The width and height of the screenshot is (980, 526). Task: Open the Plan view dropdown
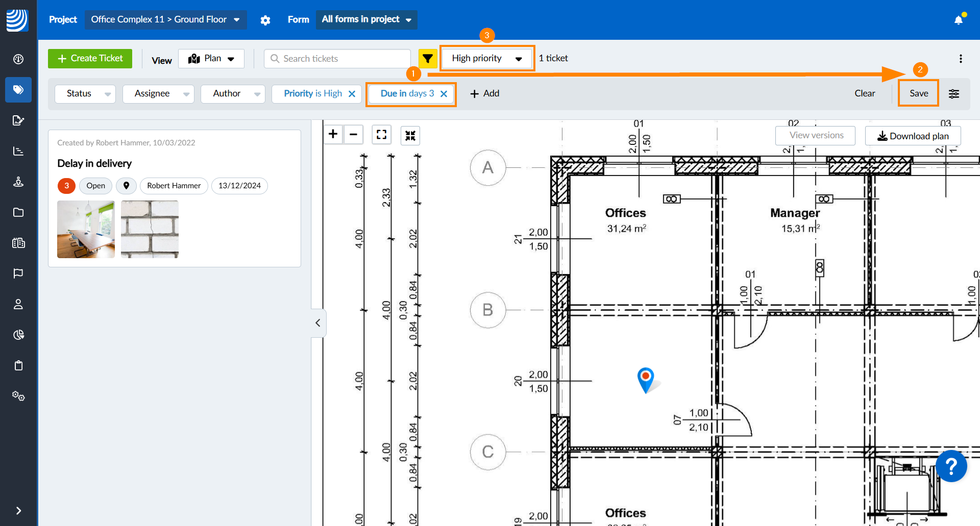click(x=211, y=59)
